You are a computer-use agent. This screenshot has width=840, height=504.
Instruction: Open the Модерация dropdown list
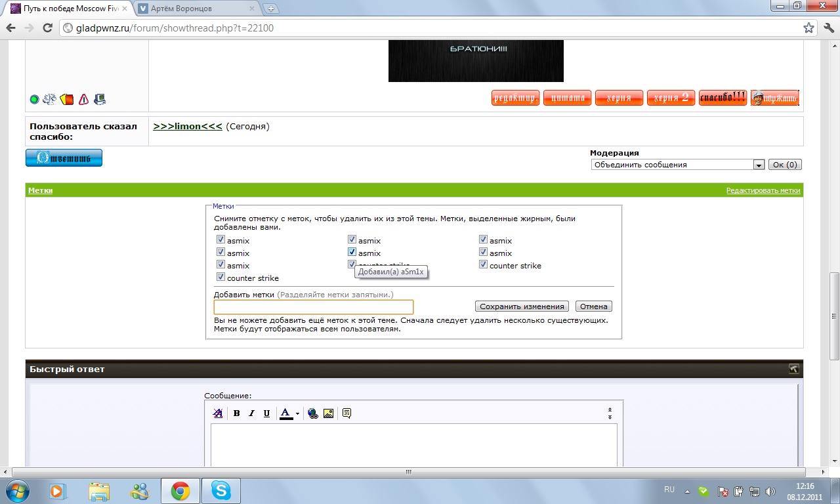tap(759, 165)
